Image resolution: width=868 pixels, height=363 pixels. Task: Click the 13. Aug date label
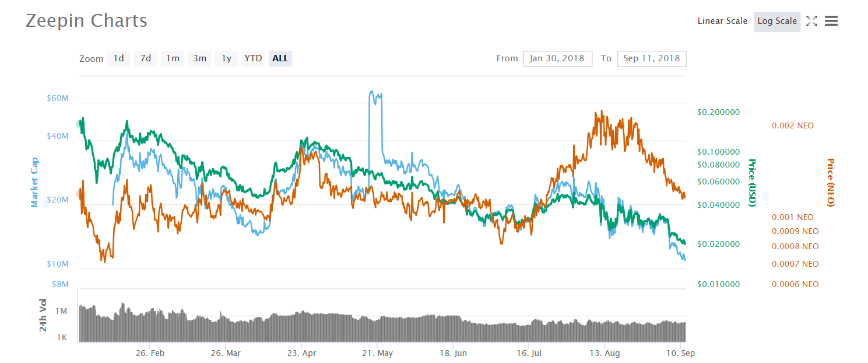(x=605, y=353)
